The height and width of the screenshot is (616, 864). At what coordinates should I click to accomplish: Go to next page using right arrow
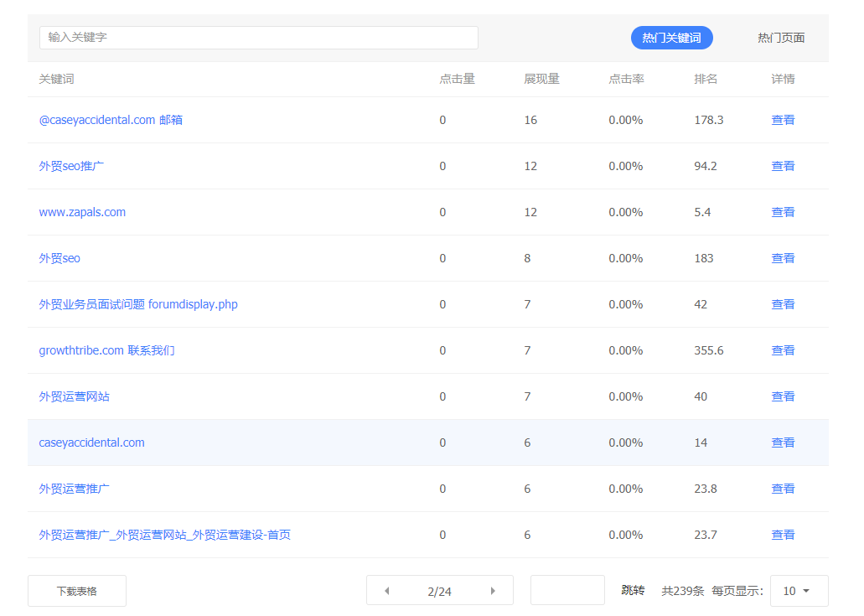coord(493,591)
